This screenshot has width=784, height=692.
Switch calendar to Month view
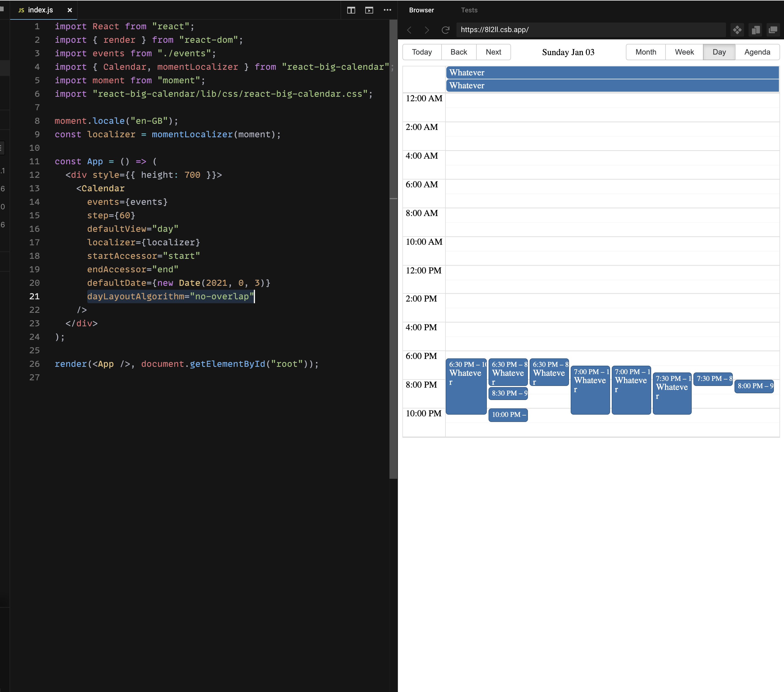tap(645, 52)
